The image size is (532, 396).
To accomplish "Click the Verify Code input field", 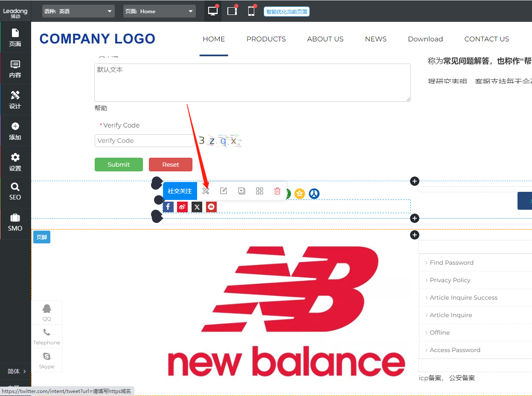I will click(144, 141).
